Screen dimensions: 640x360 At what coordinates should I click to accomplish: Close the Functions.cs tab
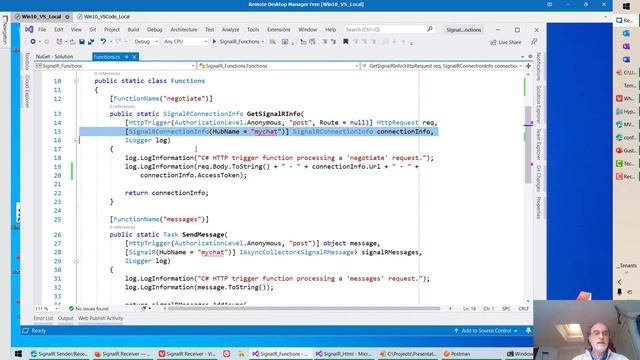coord(134,57)
